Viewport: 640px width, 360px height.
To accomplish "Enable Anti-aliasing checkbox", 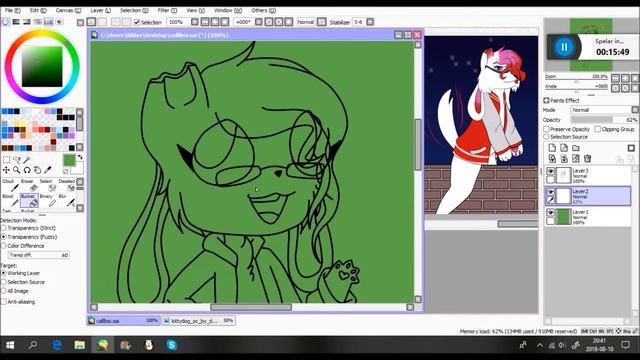I will coord(4,302).
